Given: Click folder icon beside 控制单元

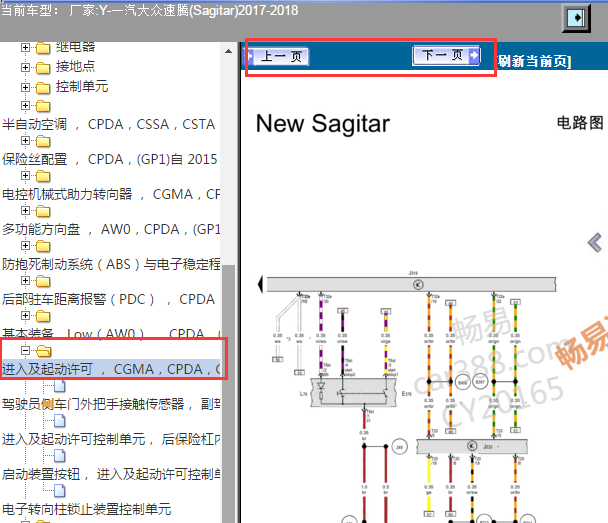Looking at the screenshot, I should pos(43,88).
